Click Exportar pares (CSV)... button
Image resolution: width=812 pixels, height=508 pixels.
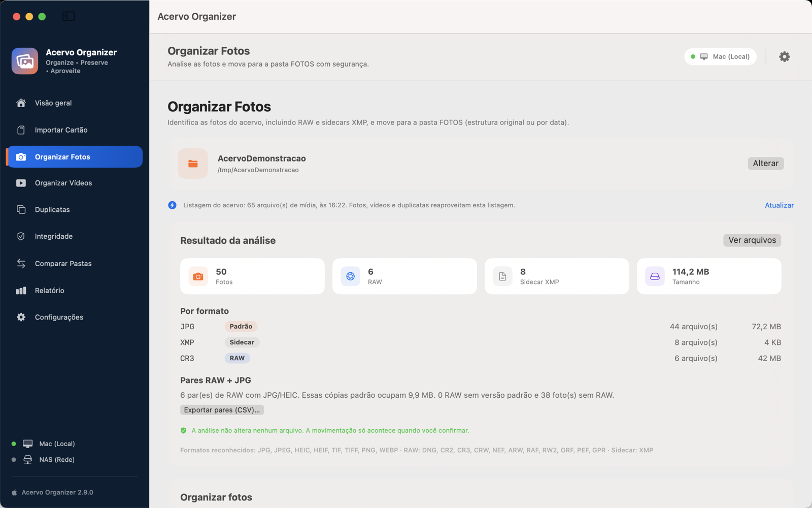tap(222, 410)
